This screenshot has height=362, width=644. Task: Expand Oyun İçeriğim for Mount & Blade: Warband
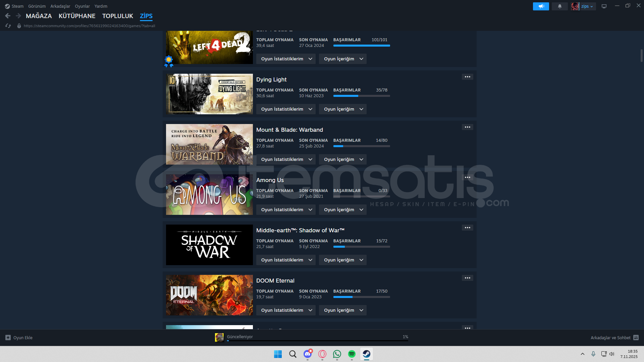tap(342, 160)
